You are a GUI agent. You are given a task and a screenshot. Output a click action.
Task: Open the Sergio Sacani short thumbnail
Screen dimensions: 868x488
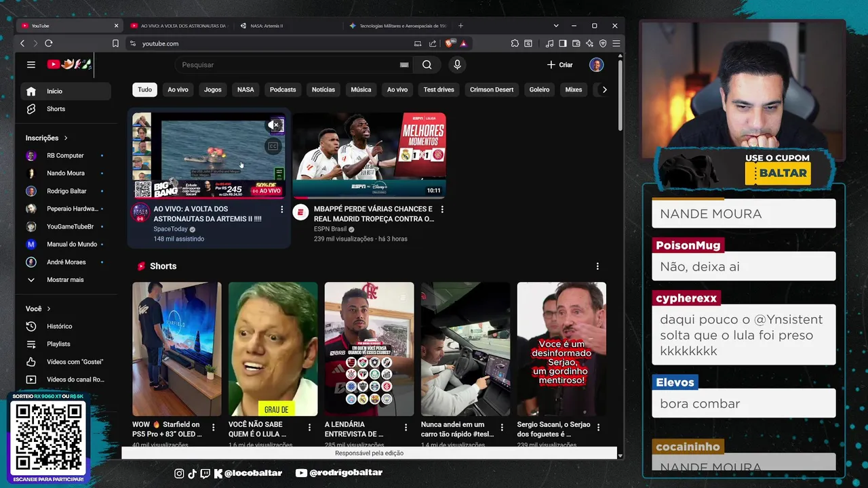click(x=561, y=349)
